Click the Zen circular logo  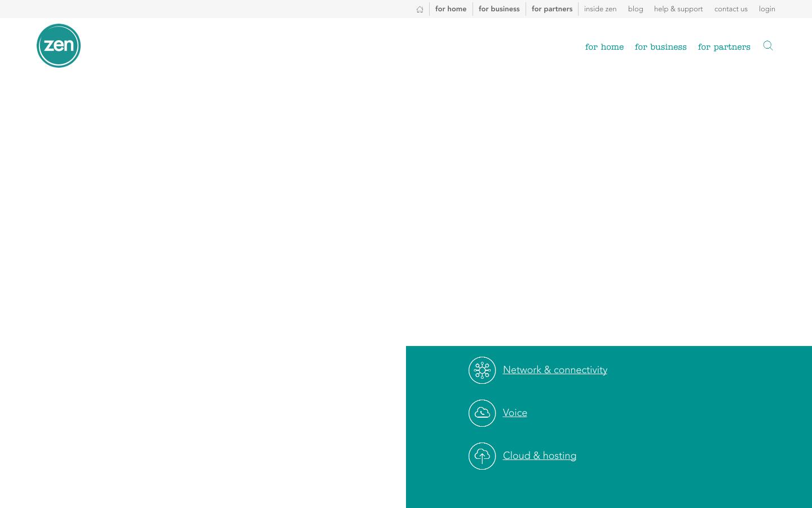tap(59, 45)
